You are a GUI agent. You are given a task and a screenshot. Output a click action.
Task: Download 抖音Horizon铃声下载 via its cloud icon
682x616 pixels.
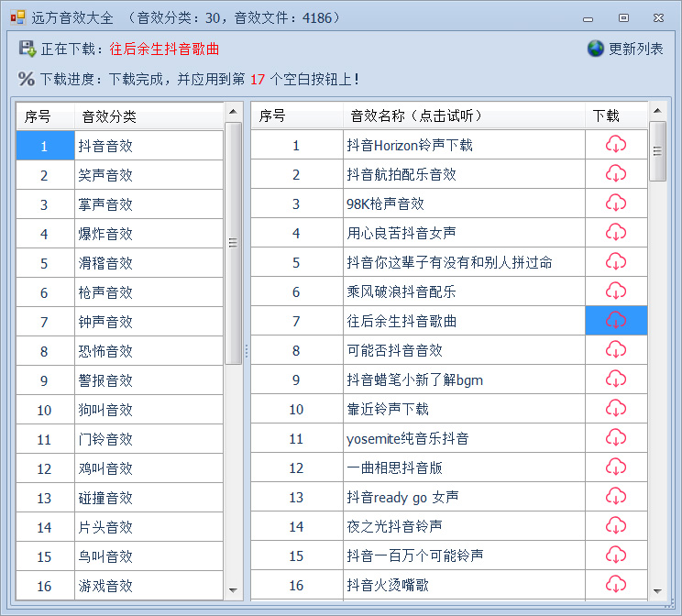[616, 145]
